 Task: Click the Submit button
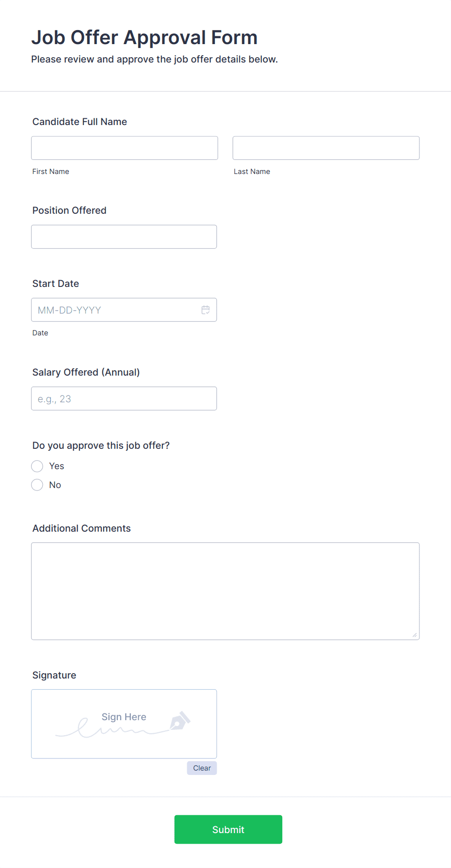coord(228,829)
